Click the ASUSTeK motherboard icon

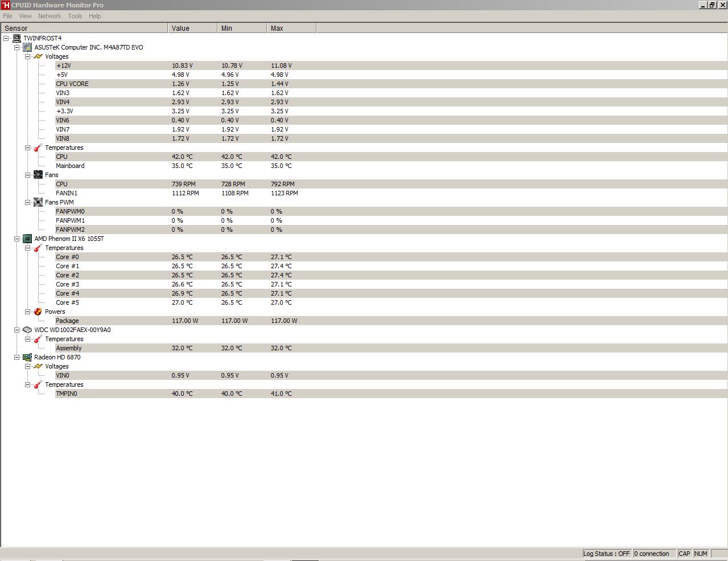27,47
